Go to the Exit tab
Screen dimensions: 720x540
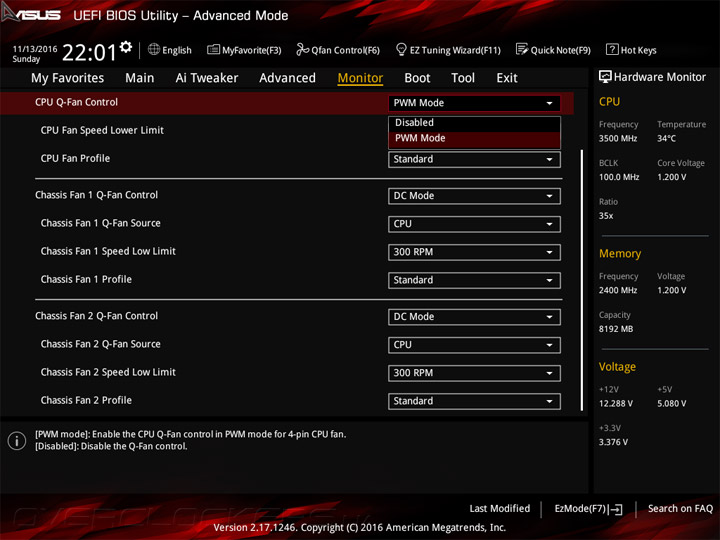tap(506, 78)
